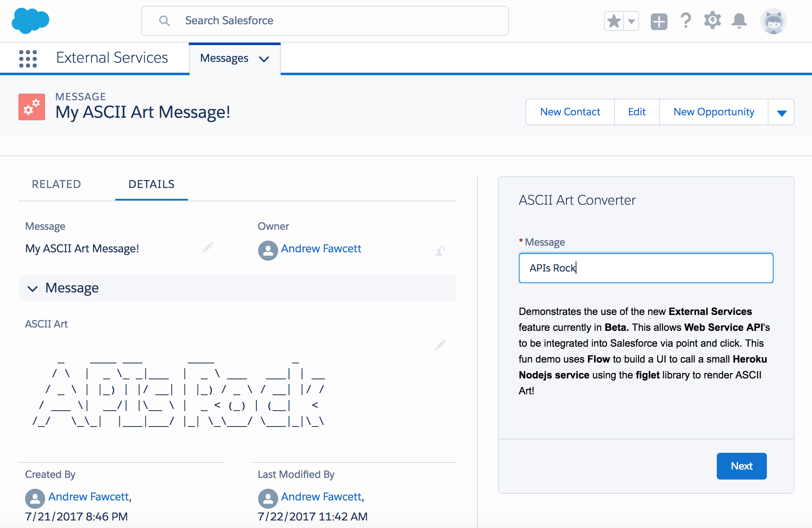Viewport: 812px width, 528px height.
Task: Click the pencil to edit Message field
Action: coord(208,248)
